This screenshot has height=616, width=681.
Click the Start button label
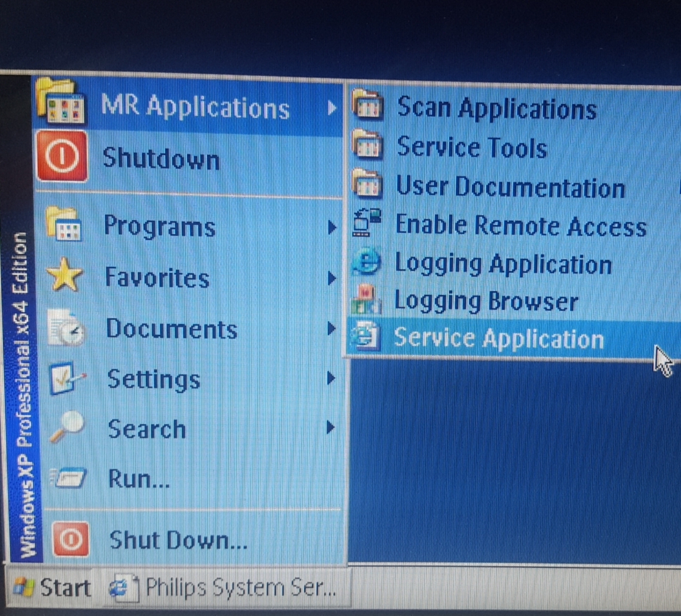66,588
